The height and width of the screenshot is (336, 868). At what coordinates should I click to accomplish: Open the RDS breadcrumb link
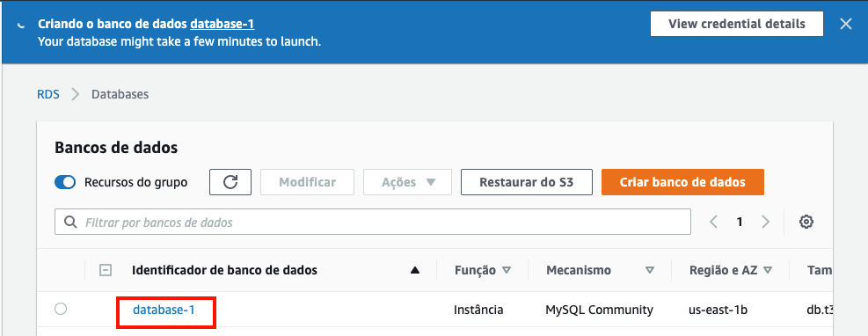pyautogui.click(x=48, y=94)
